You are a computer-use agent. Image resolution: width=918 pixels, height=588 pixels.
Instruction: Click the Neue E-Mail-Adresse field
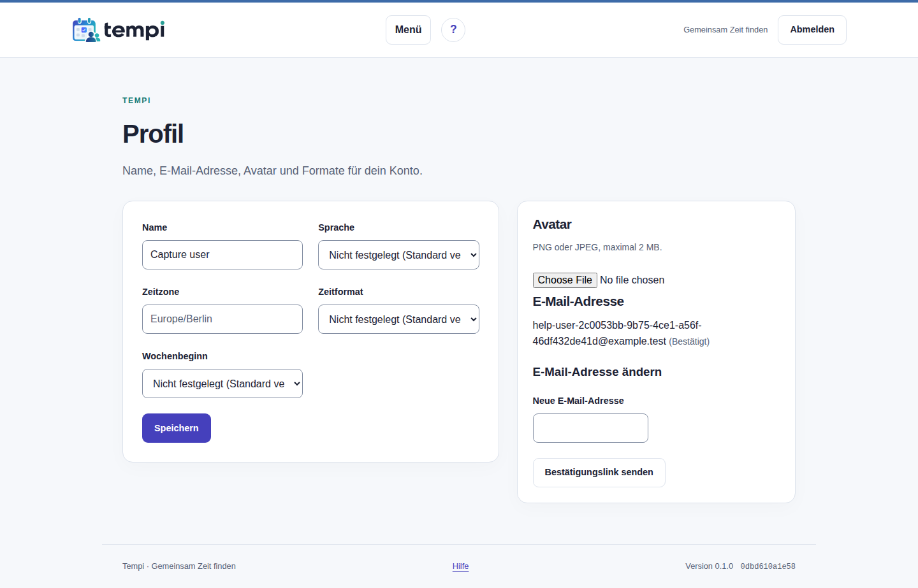(590, 428)
